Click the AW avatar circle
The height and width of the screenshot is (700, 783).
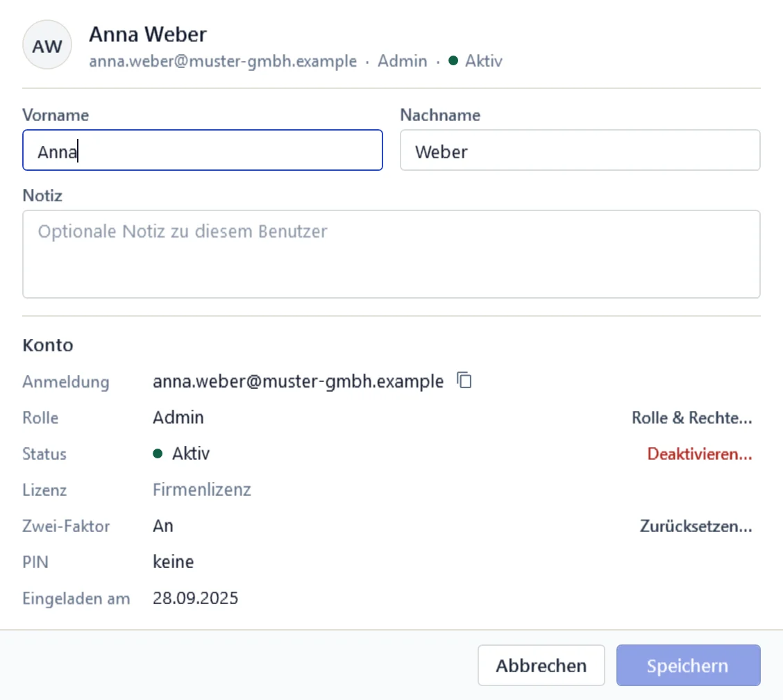coord(47,45)
